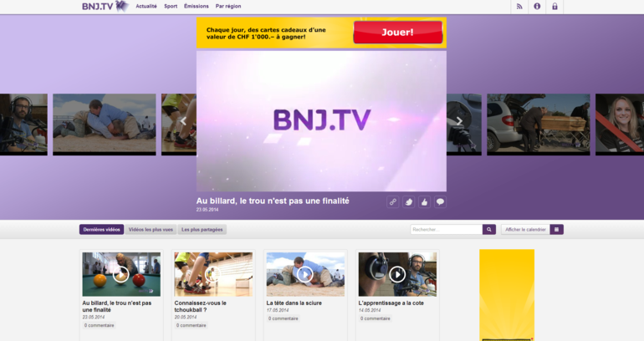Click the yellow sidebar advertisement
This screenshot has height=341, width=644.
coord(507,295)
